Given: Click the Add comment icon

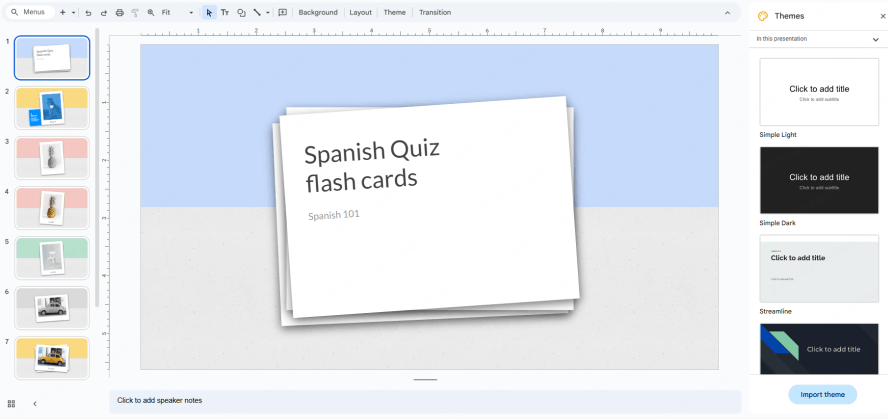Looking at the screenshot, I should 283,12.
